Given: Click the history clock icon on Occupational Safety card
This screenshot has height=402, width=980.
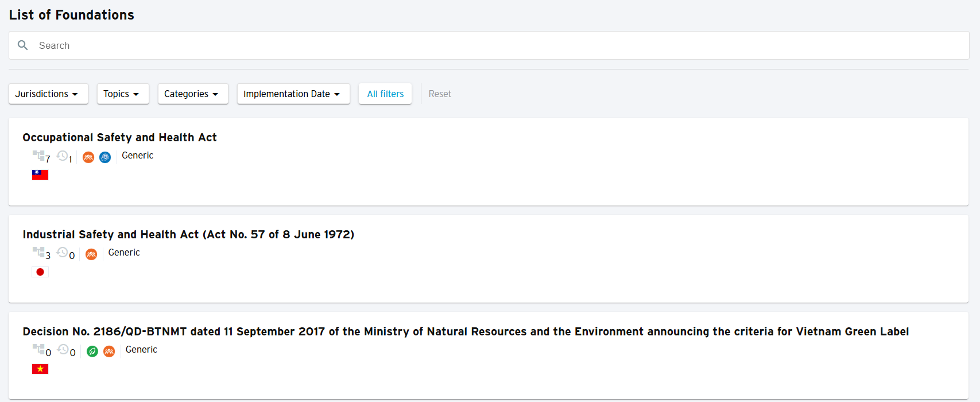Looking at the screenshot, I should pyautogui.click(x=63, y=156).
